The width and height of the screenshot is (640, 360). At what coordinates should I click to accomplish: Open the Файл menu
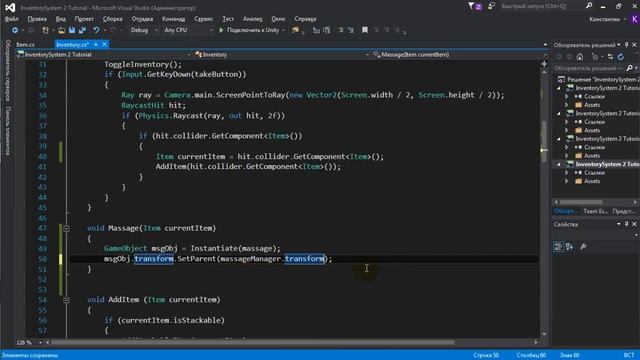pos(11,19)
